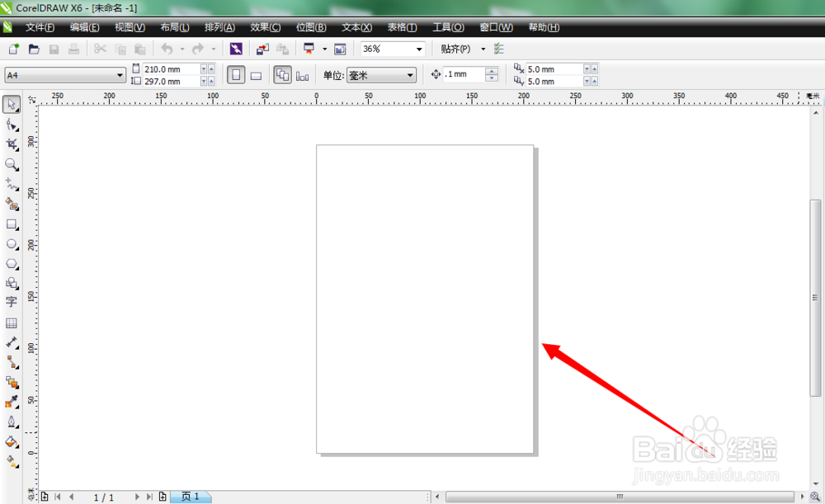Set page orientation to landscape
The height and width of the screenshot is (504, 825).
pos(256,75)
